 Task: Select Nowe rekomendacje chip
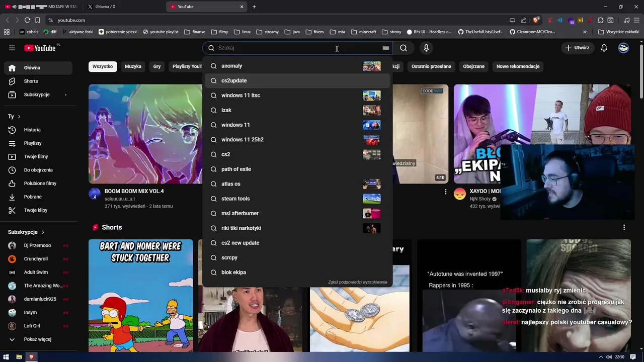[x=518, y=66]
